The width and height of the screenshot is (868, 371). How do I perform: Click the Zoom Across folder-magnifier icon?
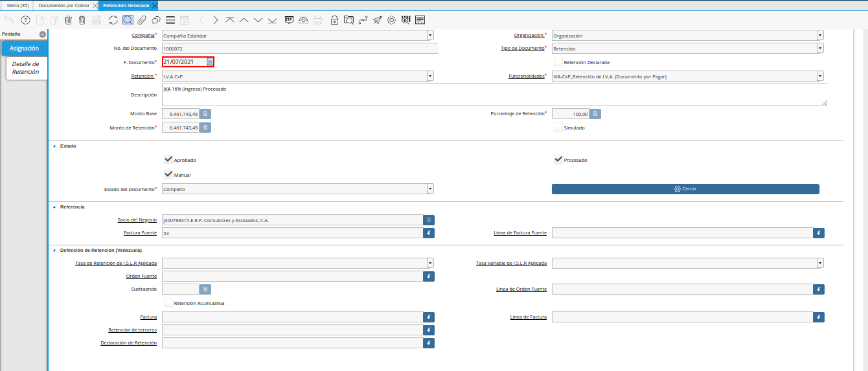pos(348,20)
